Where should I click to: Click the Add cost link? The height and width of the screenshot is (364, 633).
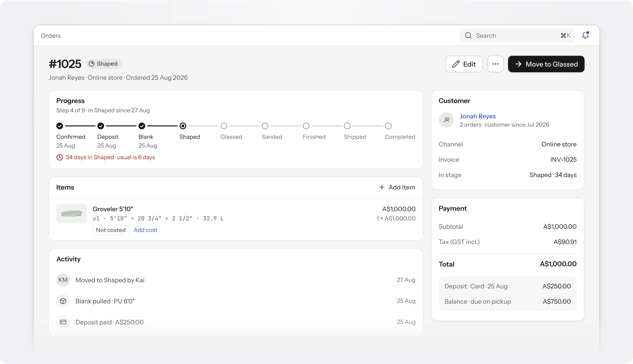145,230
